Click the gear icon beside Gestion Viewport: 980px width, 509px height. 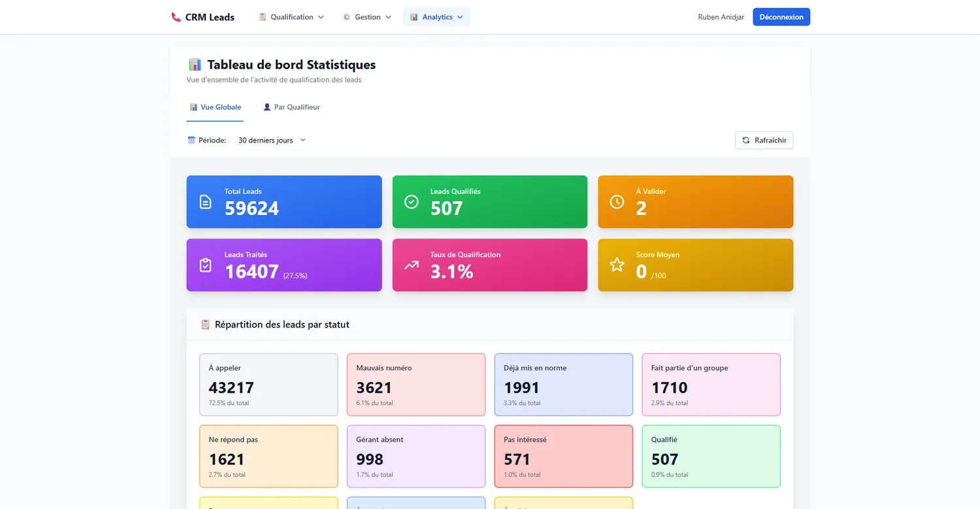pos(347,17)
